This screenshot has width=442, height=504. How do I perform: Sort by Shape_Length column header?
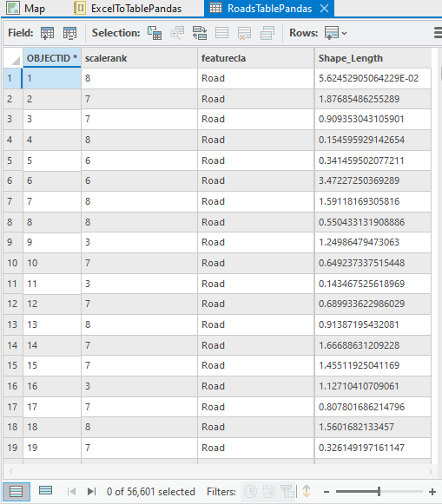[x=373, y=58]
